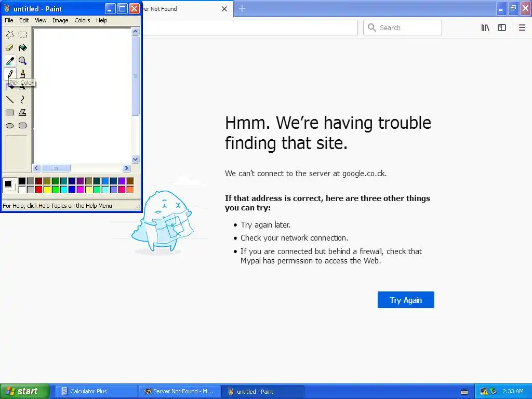Viewport: 532px width, 399px height.
Task: Open the Windows start menu
Action: tap(25, 392)
